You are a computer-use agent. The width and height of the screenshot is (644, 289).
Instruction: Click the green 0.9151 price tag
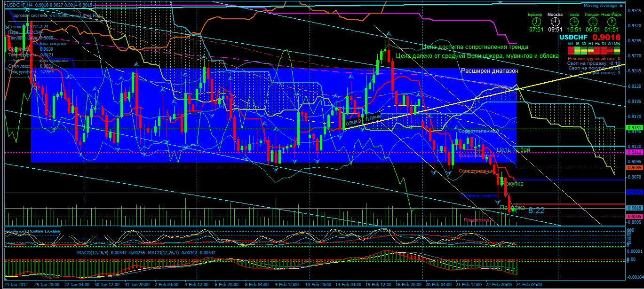coord(635,128)
